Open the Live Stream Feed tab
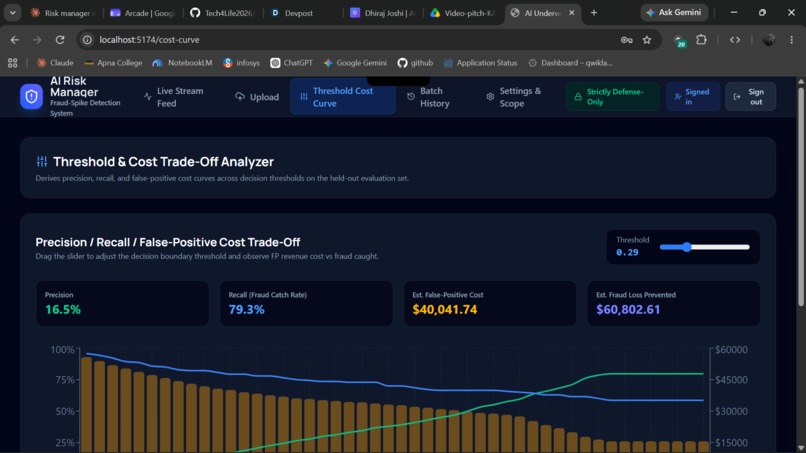The width and height of the screenshot is (806, 453). coord(175,97)
